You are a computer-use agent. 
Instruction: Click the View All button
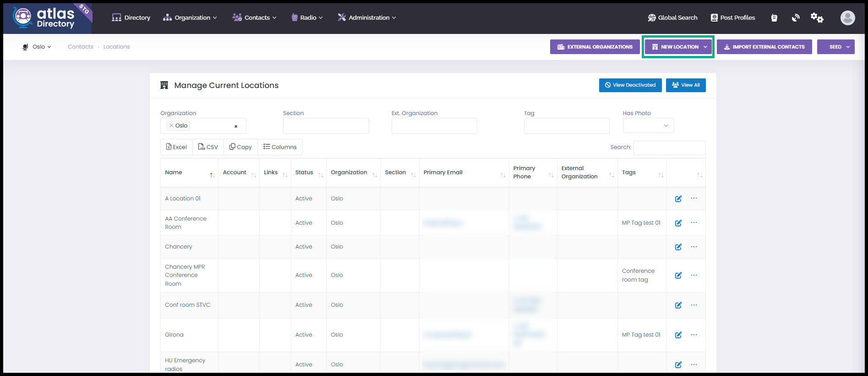pos(686,85)
